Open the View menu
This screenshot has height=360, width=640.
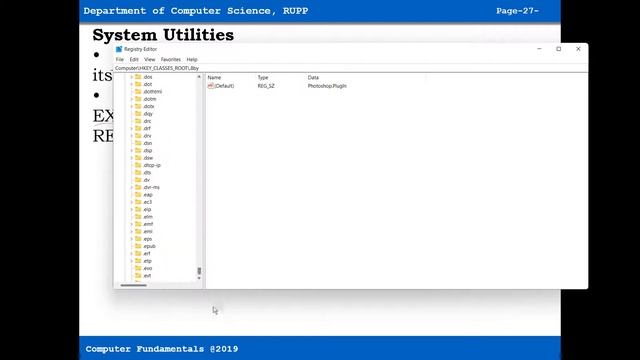(x=149, y=60)
